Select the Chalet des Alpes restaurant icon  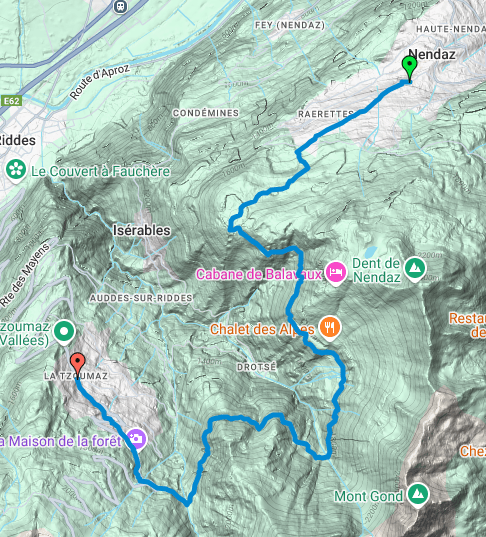coord(329,328)
